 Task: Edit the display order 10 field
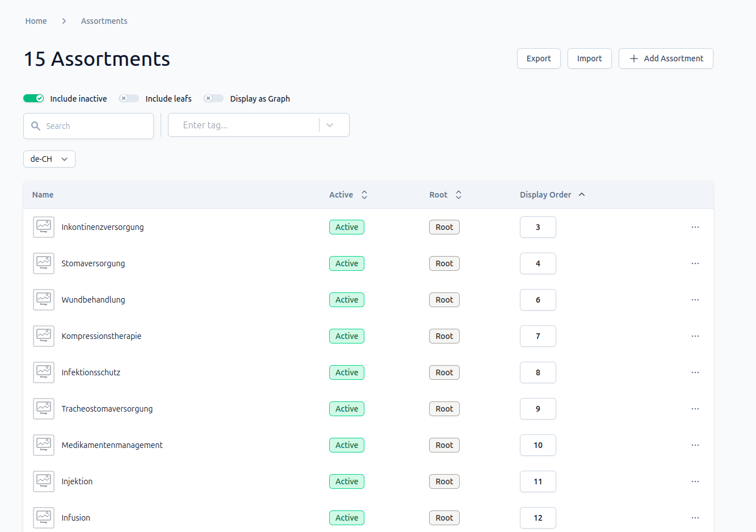tap(538, 445)
